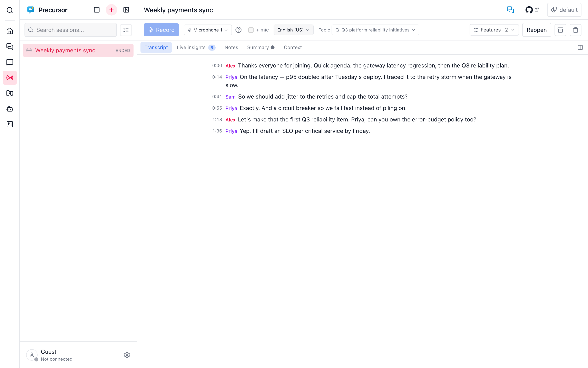Open the conversations icon in the left rail
Screen dimensions: 588x368
(10, 46)
